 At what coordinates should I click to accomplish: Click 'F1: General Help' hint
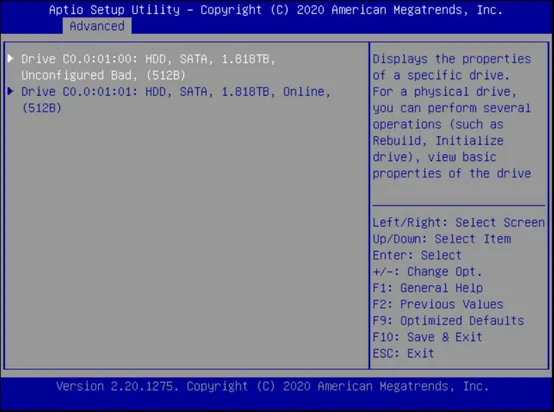click(428, 288)
